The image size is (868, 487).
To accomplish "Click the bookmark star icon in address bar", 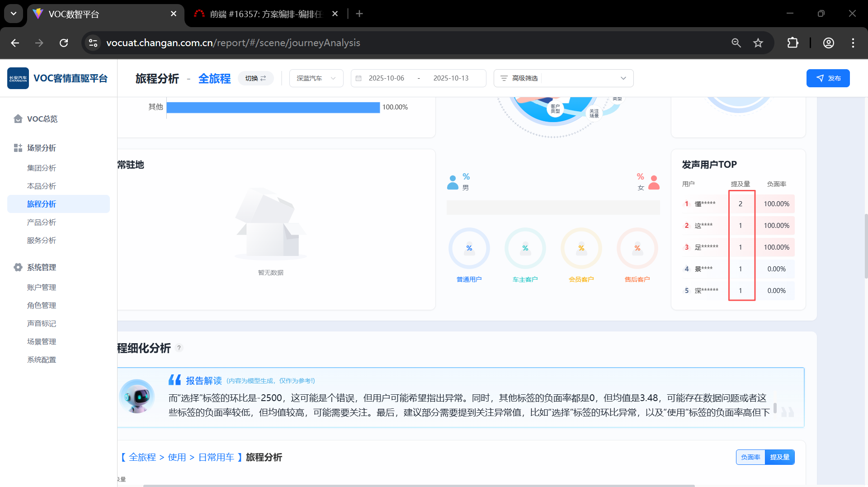I will (758, 43).
